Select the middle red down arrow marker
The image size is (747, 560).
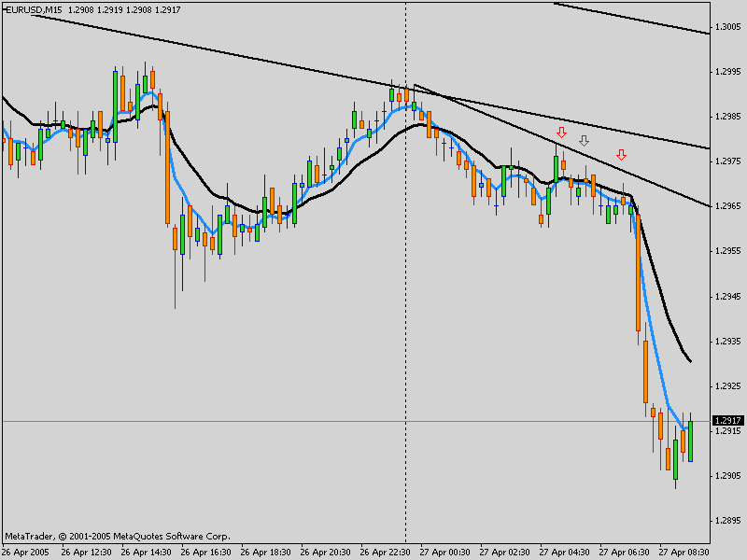[x=585, y=141]
